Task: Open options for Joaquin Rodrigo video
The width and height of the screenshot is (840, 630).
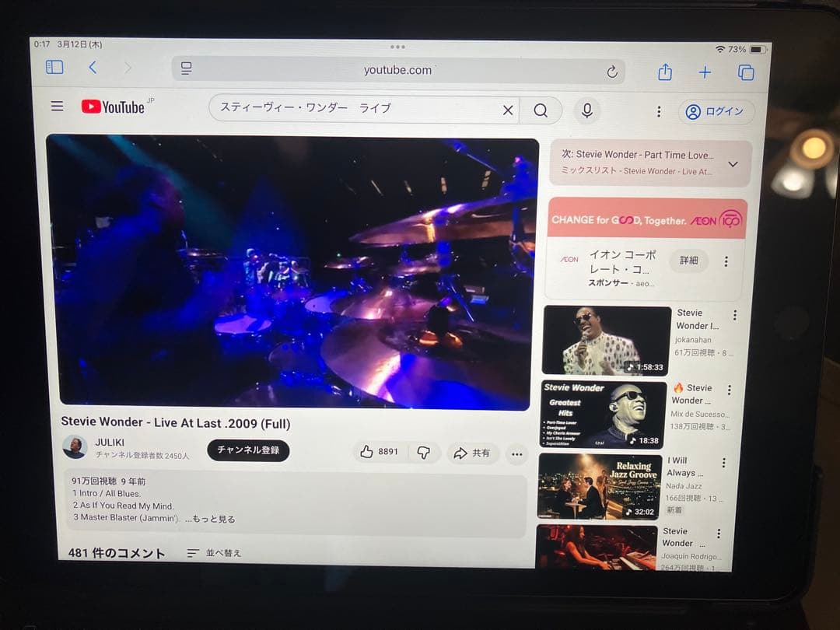Action: (x=719, y=533)
